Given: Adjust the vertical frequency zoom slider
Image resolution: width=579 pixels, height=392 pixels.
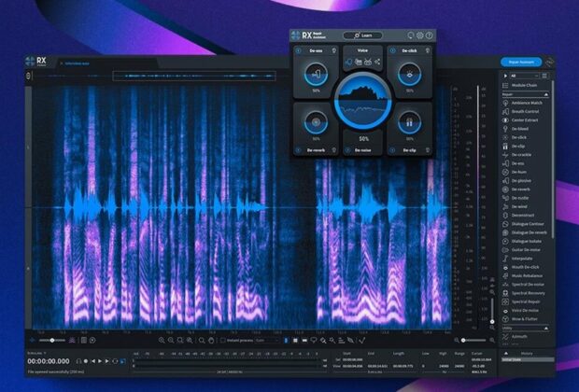Looking at the screenshot, I should tap(492, 310).
